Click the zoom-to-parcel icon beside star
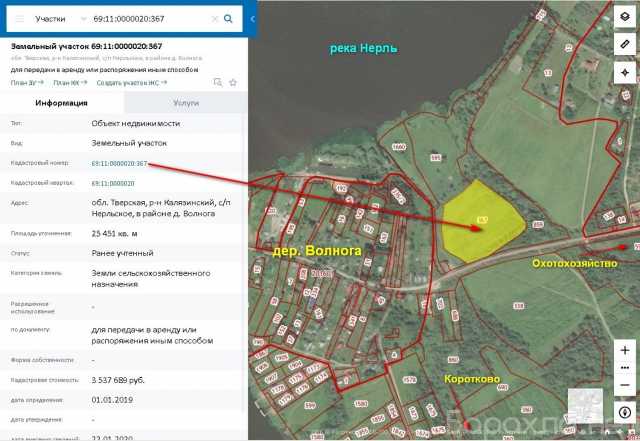 (218, 82)
